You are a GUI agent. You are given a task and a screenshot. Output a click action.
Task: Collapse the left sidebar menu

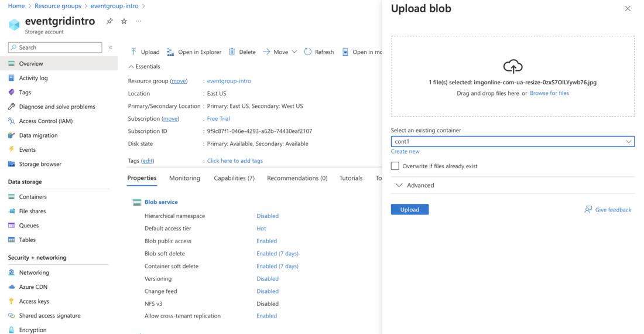pos(110,47)
